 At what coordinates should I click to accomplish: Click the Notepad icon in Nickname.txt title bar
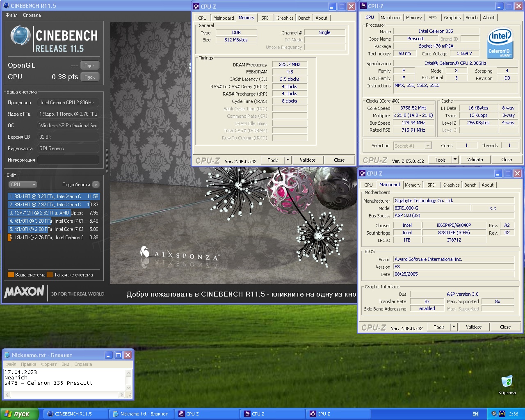coord(7,355)
